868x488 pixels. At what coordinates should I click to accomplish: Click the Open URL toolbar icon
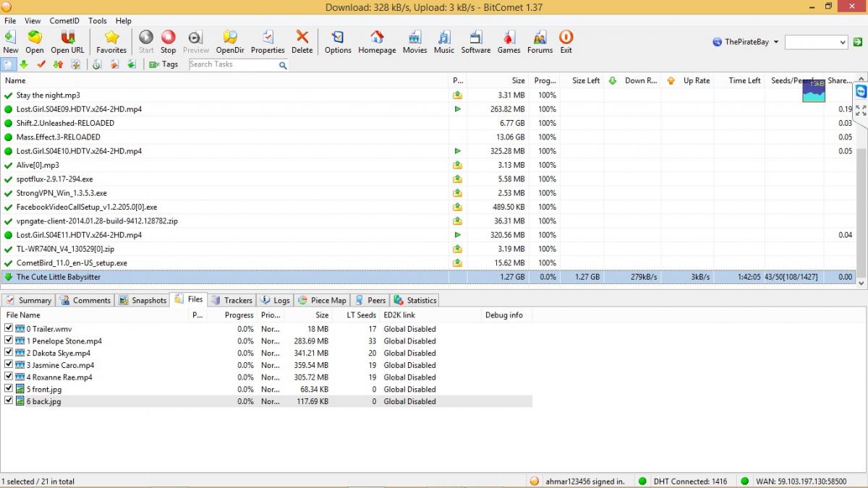tap(67, 42)
